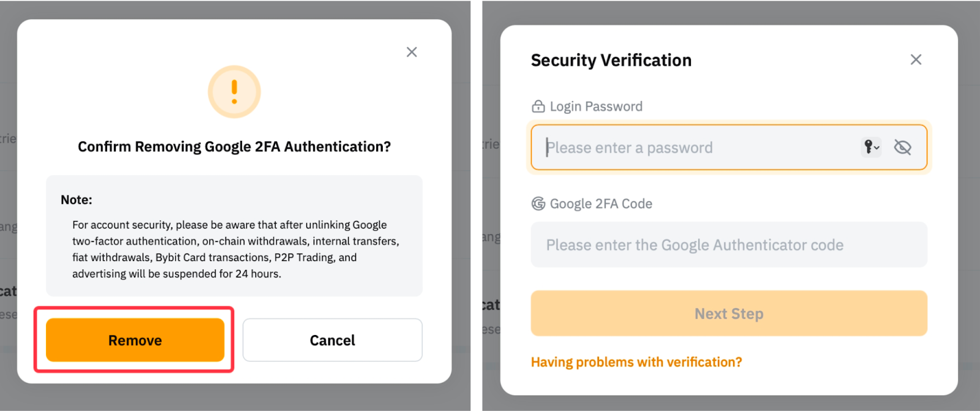Close the Security Verification dialog

916,59
